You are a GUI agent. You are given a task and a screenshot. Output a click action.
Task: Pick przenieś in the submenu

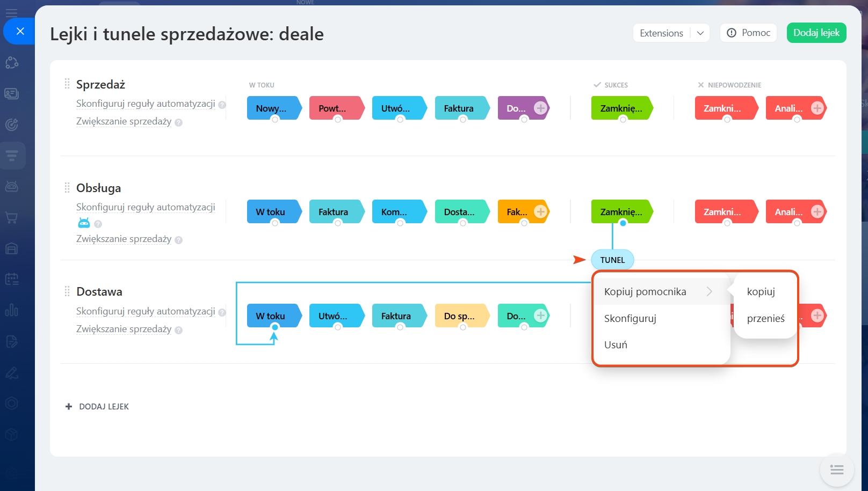click(765, 318)
